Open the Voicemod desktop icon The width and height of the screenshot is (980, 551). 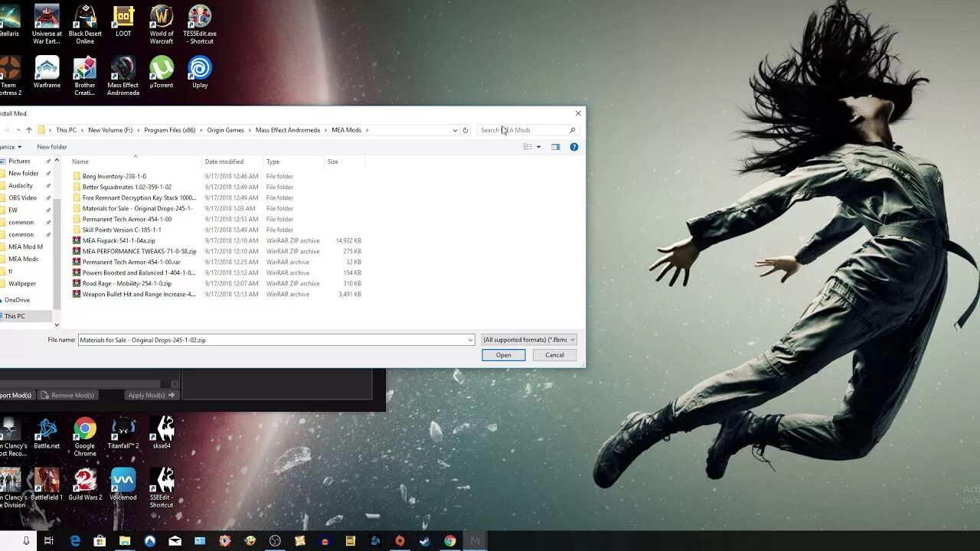[x=123, y=484]
